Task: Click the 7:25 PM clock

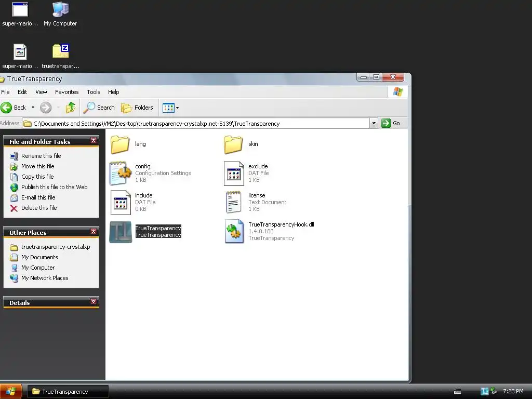Action: click(x=513, y=392)
